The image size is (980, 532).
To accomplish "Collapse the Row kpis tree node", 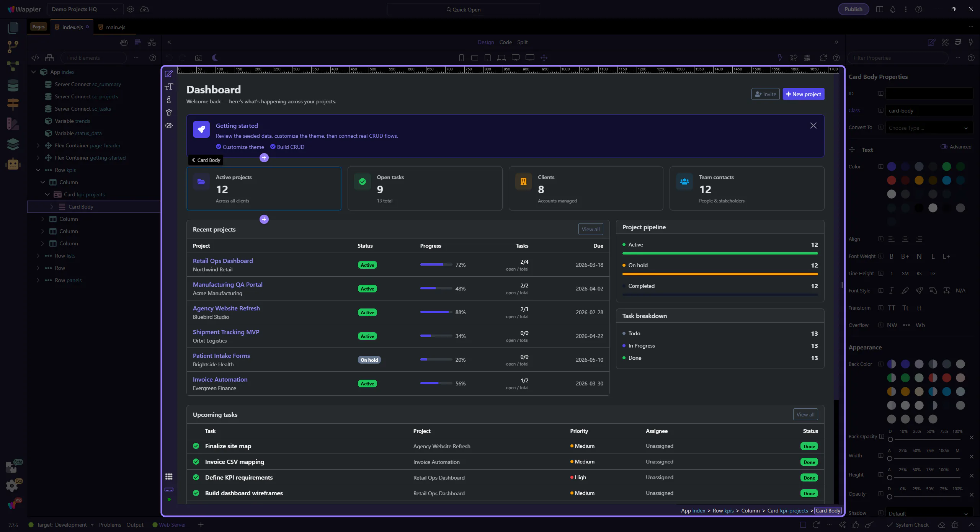I will coord(38,170).
